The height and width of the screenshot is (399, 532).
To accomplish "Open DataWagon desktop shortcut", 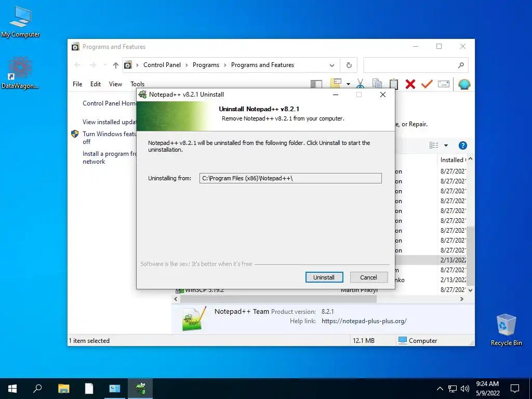I will click(x=20, y=73).
